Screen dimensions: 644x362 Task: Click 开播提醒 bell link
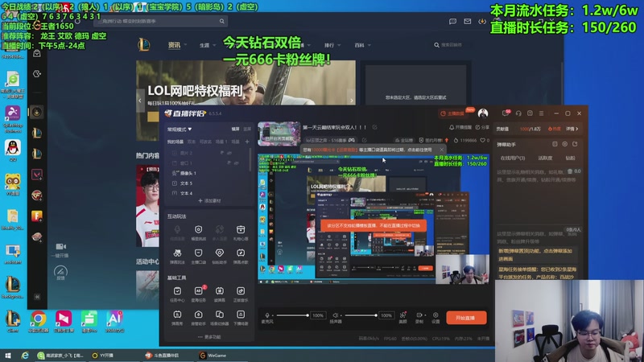(x=460, y=127)
